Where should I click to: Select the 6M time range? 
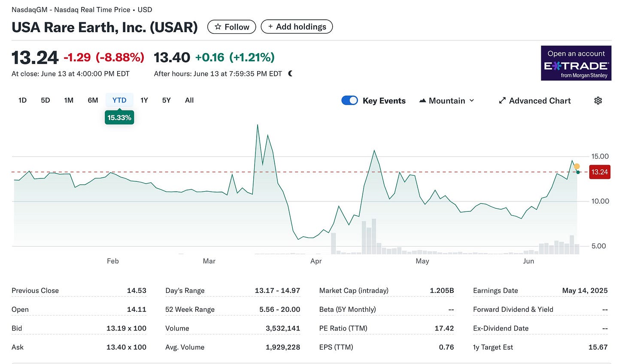[93, 100]
